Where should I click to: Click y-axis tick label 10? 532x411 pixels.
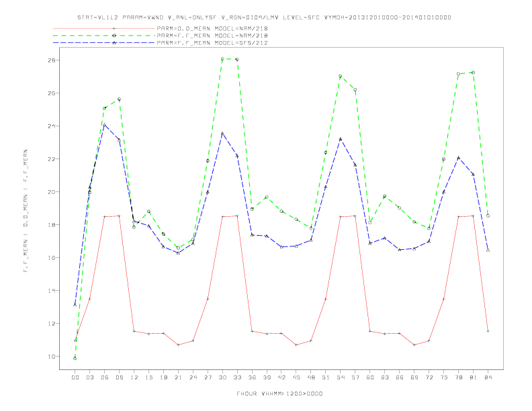[x=52, y=356]
